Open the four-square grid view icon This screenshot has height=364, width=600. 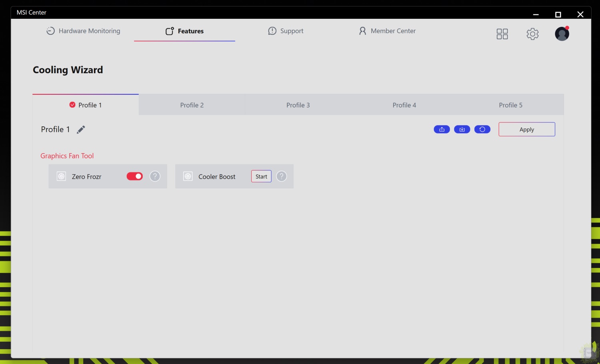(502, 34)
